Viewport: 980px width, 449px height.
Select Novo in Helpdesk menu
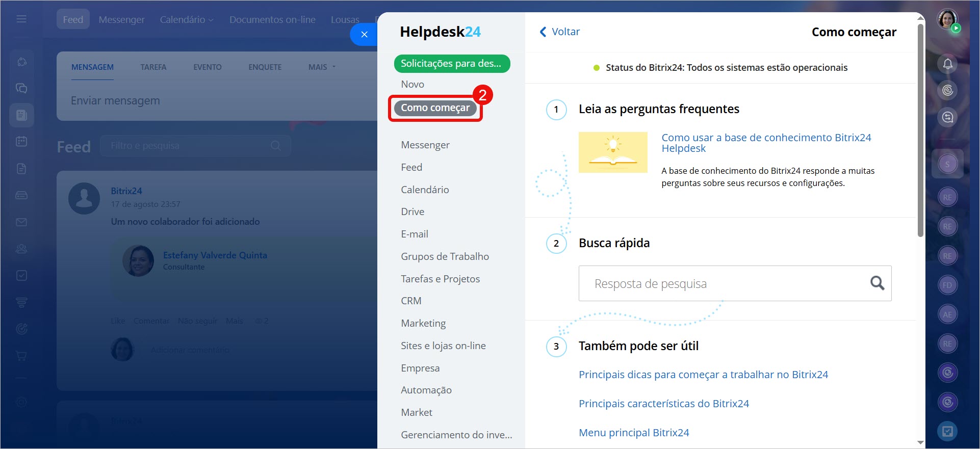coord(412,84)
